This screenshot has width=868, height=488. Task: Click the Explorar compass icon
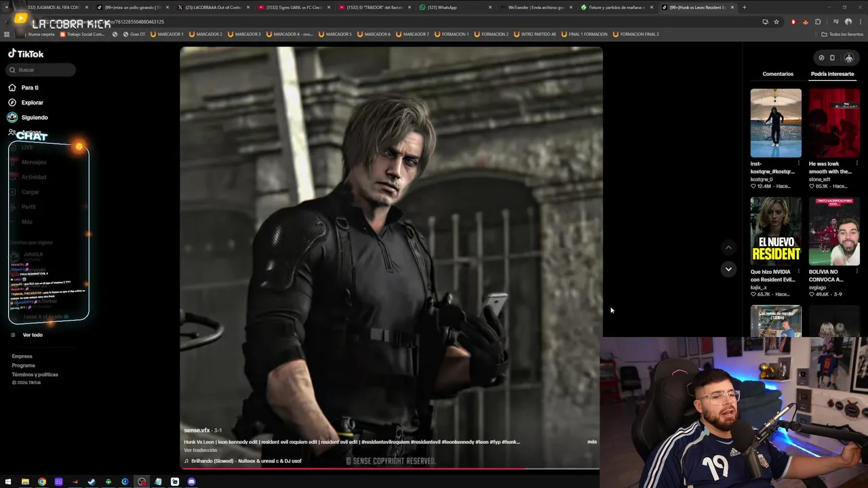tap(12, 102)
